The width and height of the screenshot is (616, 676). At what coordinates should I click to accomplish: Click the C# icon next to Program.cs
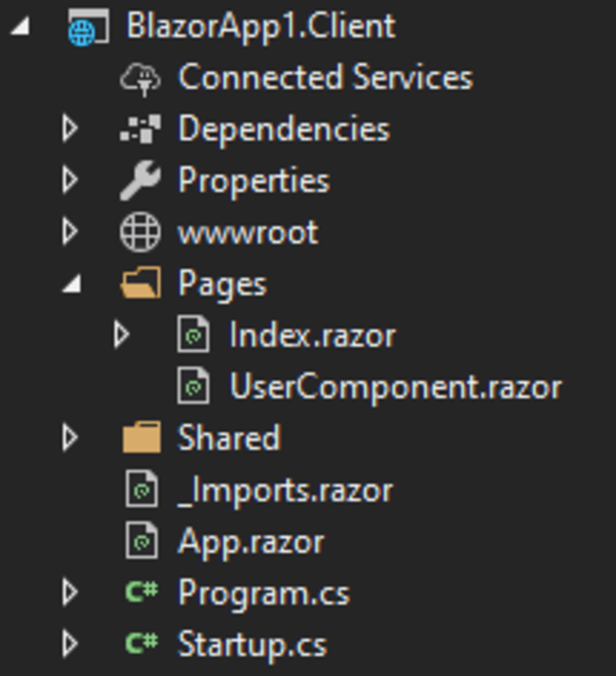click(x=141, y=591)
